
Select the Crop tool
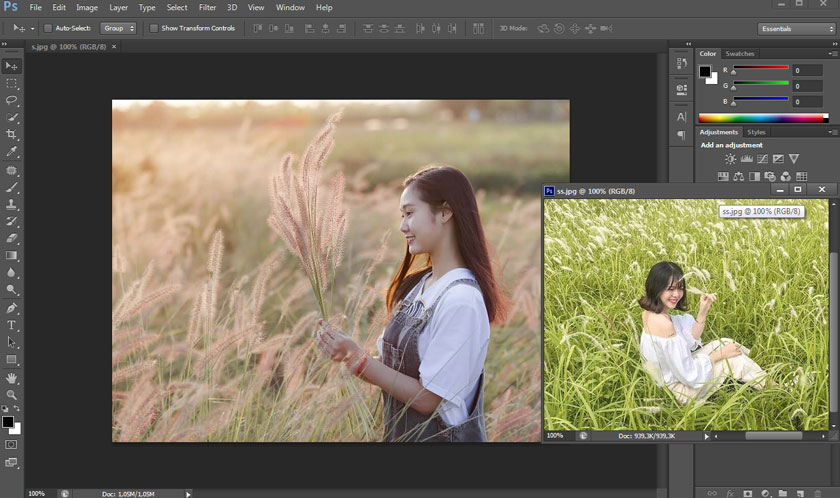(x=12, y=134)
